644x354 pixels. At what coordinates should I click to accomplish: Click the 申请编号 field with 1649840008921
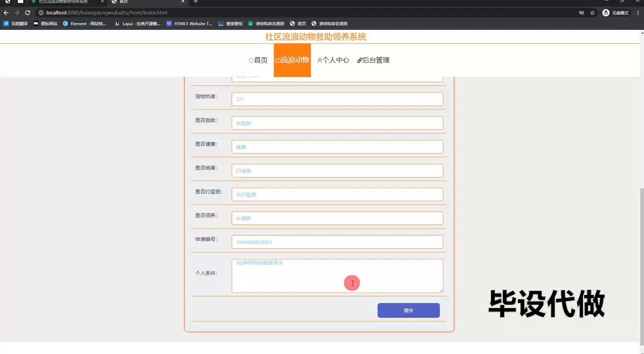(x=337, y=242)
